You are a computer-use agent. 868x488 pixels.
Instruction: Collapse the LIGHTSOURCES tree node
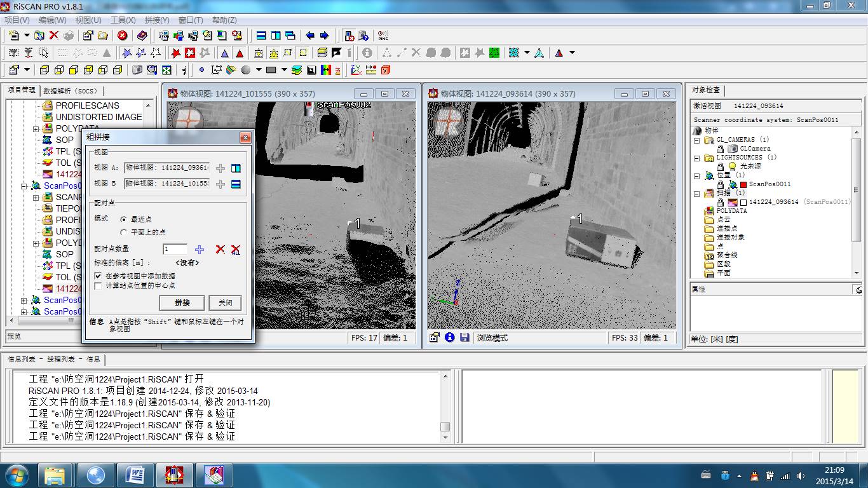(x=696, y=158)
